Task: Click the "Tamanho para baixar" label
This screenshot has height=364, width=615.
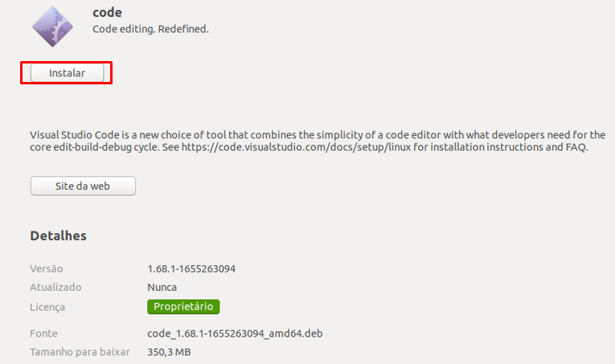Action: click(77, 352)
